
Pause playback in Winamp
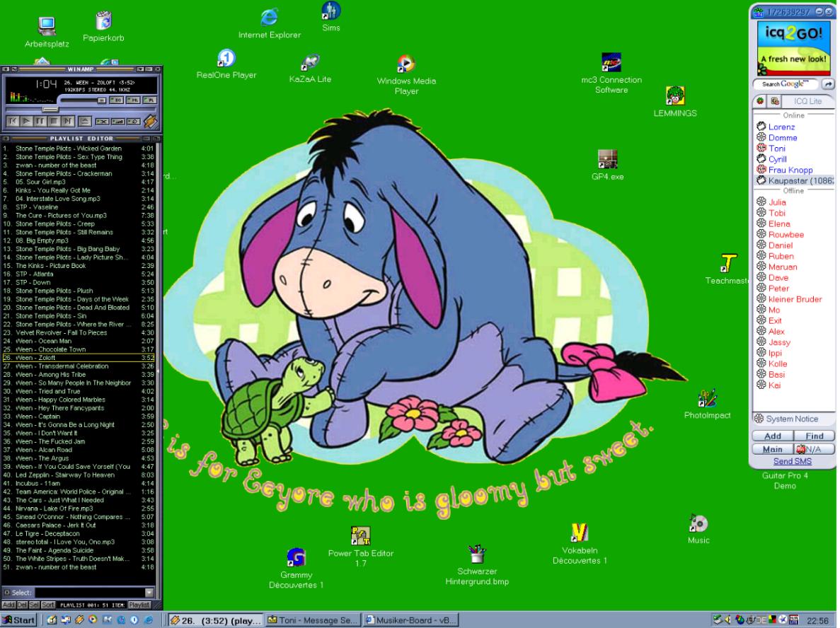[x=40, y=122]
